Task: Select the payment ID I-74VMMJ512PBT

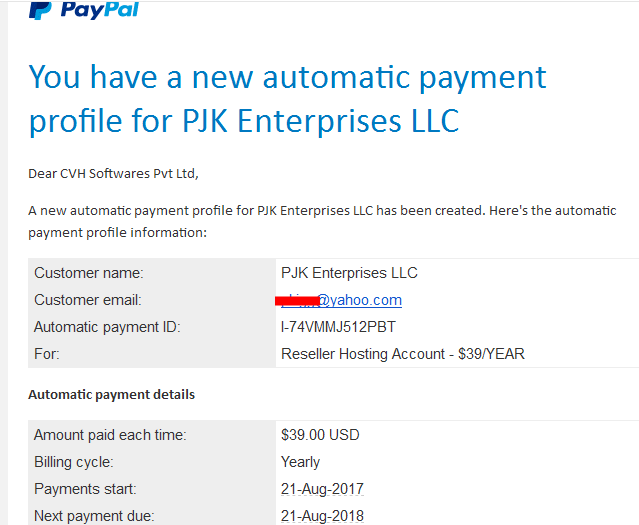Action: (340, 327)
